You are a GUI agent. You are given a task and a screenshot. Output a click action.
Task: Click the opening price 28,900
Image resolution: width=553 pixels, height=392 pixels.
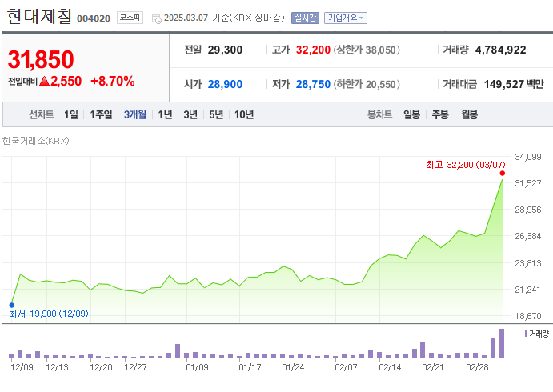point(225,84)
